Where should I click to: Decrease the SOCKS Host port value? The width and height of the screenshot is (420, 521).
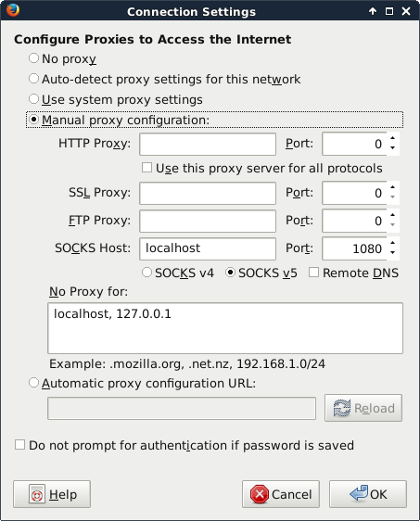point(393,253)
